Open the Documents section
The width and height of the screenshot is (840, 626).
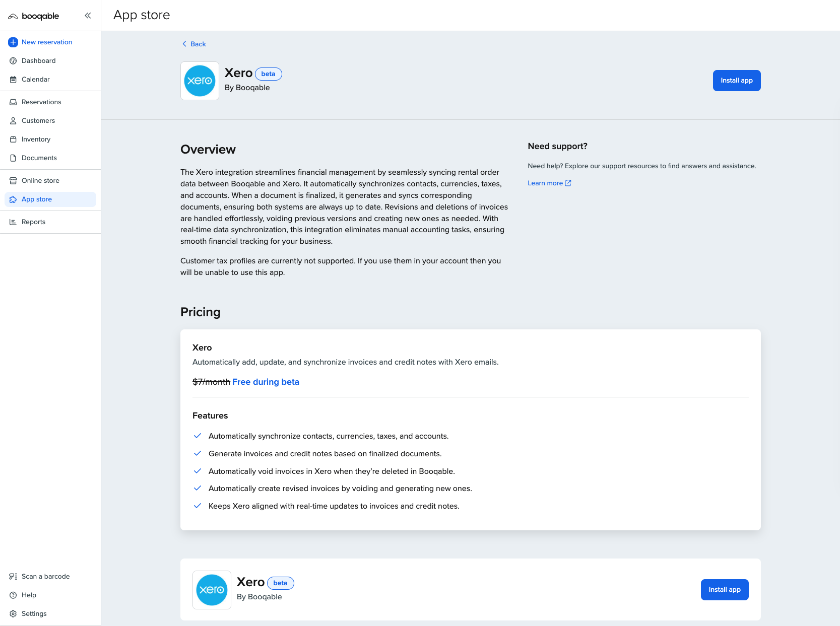pyautogui.click(x=39, y=158)
